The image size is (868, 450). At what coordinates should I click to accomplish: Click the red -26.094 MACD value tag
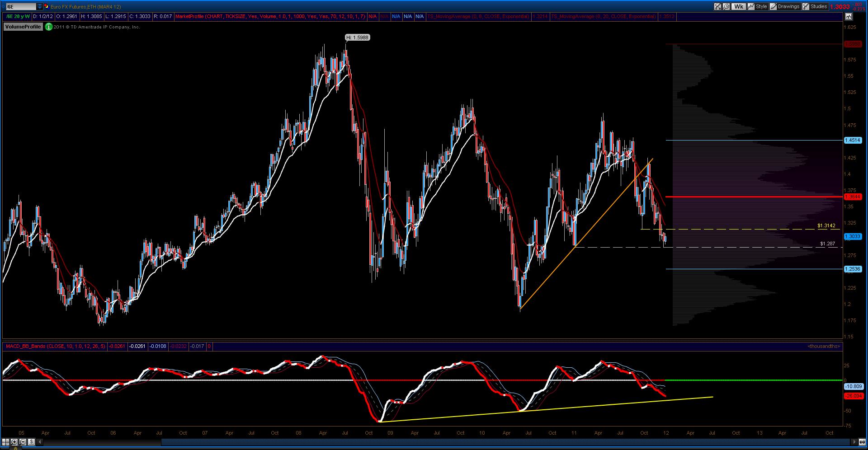click(854, 396)
